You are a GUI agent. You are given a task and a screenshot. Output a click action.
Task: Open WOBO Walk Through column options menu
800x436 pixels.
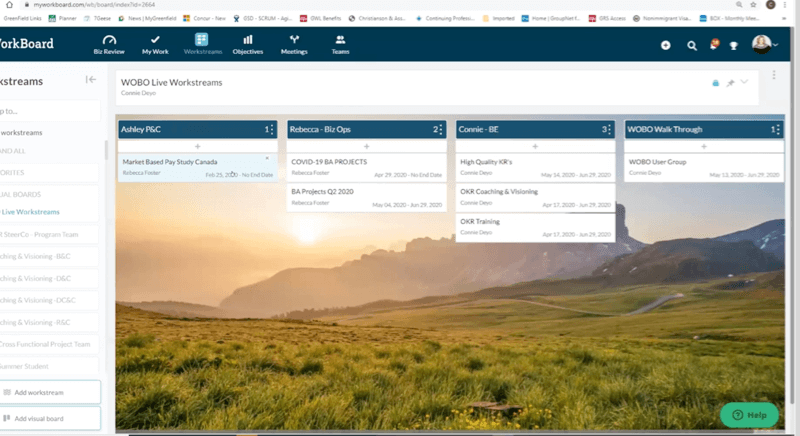pyautogui.click(x=778, y=130)
